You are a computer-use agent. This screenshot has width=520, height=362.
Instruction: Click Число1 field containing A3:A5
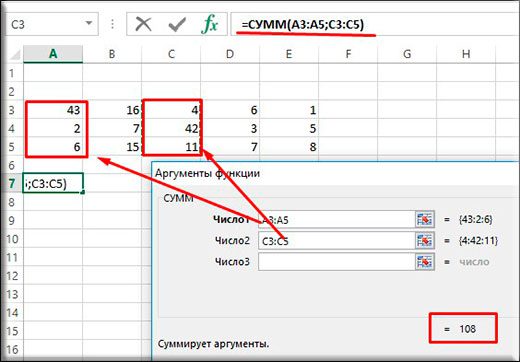pos(336,220)
